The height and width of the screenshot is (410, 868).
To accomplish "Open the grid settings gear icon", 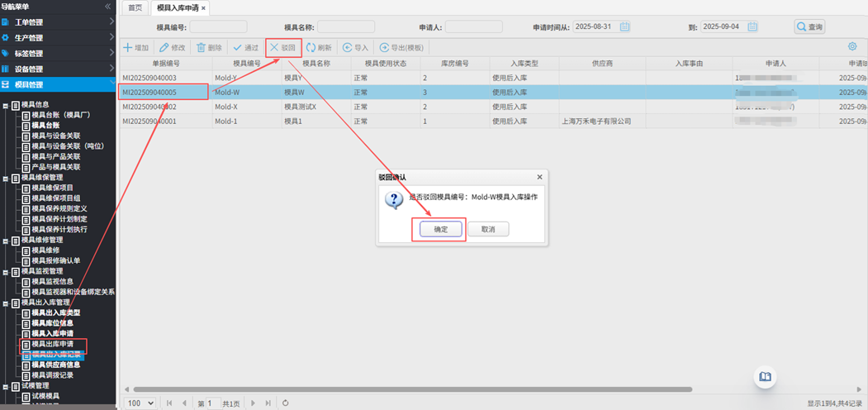I will [x=852, y=47].
